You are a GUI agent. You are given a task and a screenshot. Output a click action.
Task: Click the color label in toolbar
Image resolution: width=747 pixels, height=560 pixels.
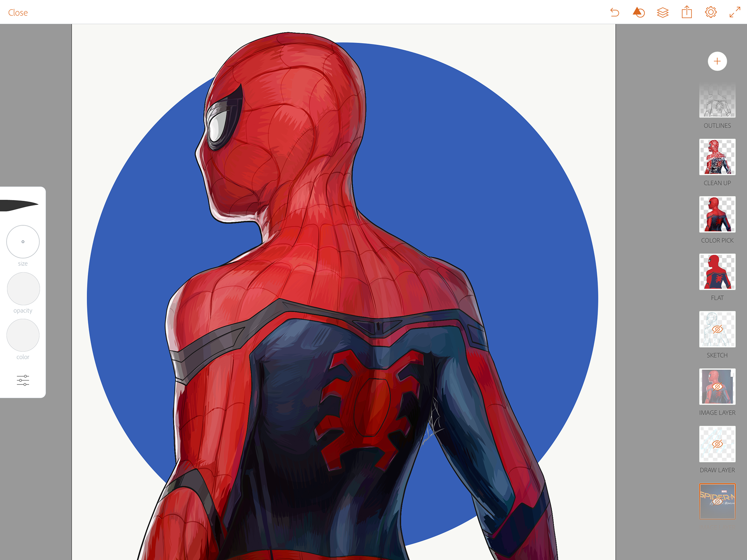pyautogui.click(x=23, y=357)
